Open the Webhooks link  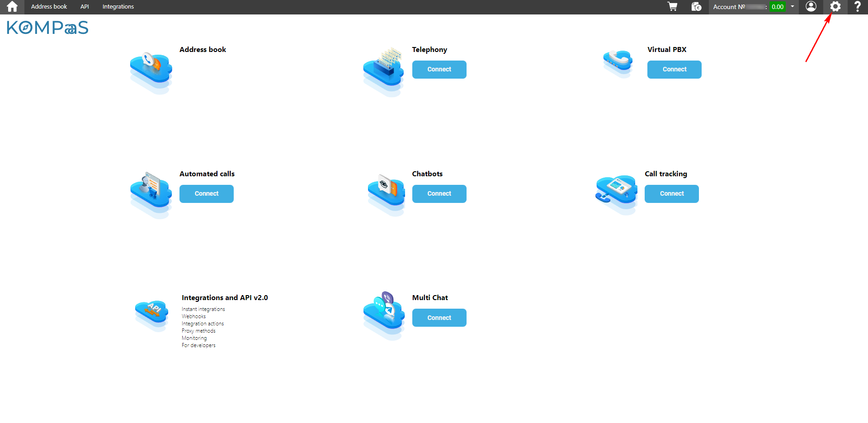pyautogui.click(x=193, y=316)
